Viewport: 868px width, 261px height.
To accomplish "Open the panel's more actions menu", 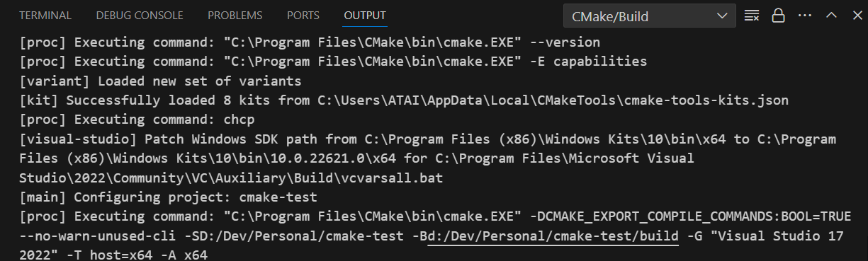I will (804, 16).
